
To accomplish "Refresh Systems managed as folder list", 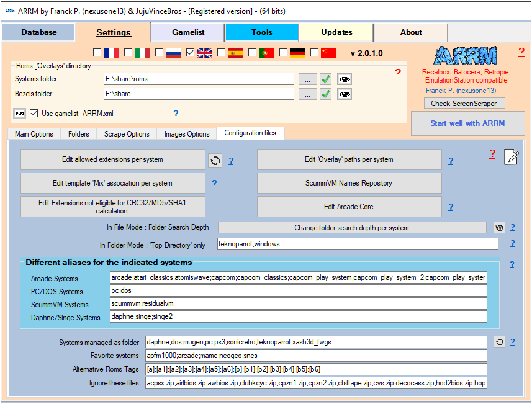I will tap(499, 342).
